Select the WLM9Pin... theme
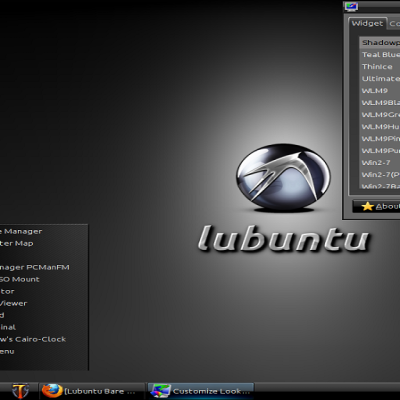Screen dimensions: 400x400 pyautogui.click(x=380, y=139)
